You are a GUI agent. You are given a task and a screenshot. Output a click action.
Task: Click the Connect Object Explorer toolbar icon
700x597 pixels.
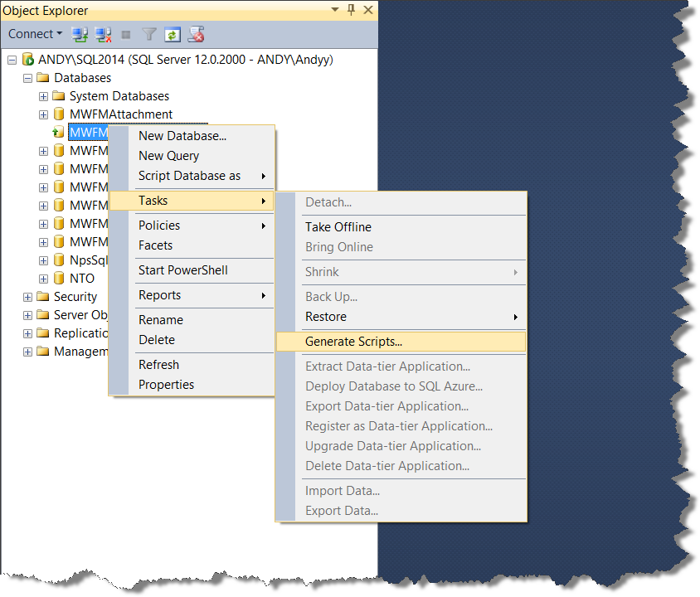click(80, 35)
